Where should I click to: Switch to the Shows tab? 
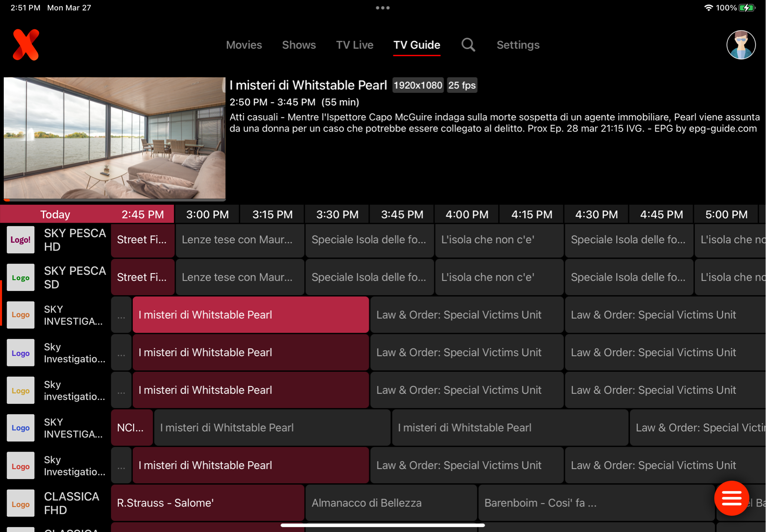tap(299, 45)
